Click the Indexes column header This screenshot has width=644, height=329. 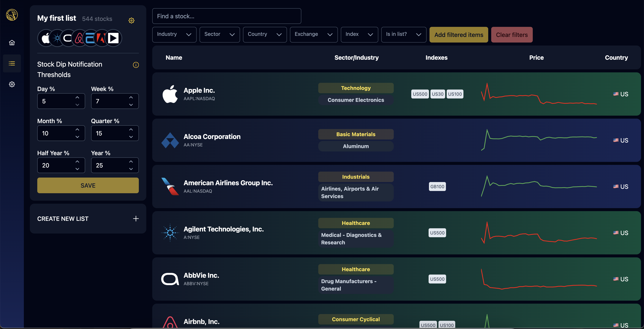(x=436, y=58)
